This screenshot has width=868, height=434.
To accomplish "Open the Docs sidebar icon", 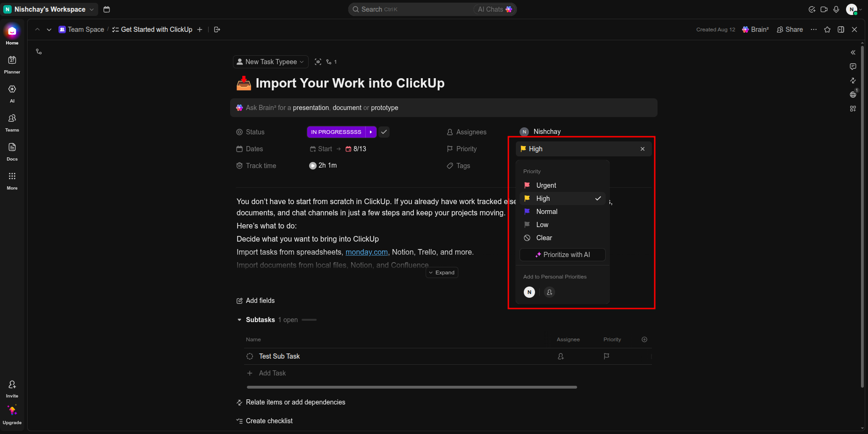I will click(x=12, y=151).
